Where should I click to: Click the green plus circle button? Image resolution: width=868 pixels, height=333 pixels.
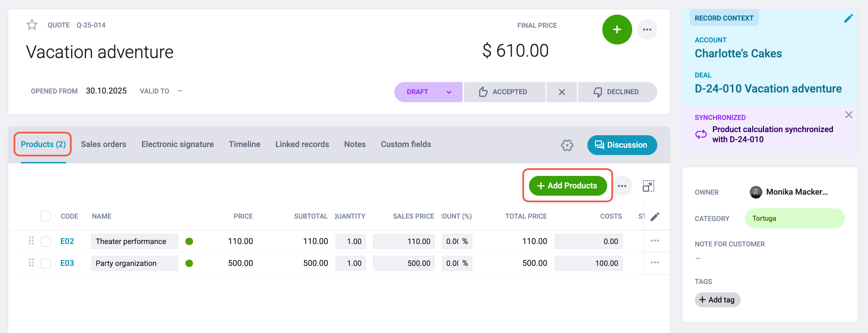tap(617, 30)
